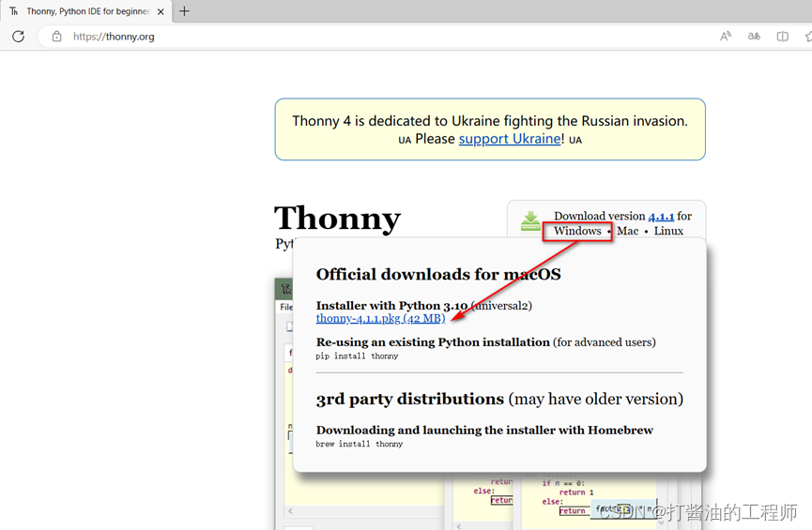Click 3rd party distributions heading
812x530 pixels.
499,399
